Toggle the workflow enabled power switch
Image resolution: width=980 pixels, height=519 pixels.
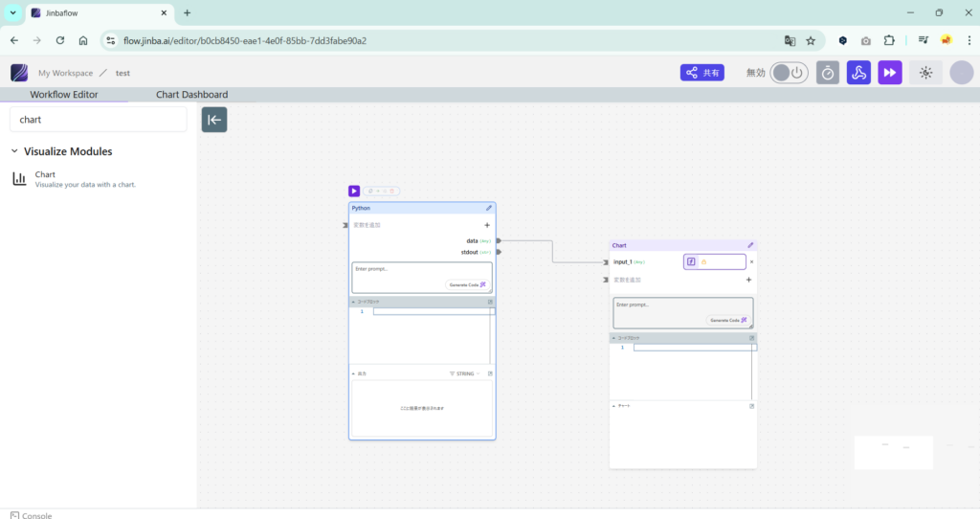[790, 73]
